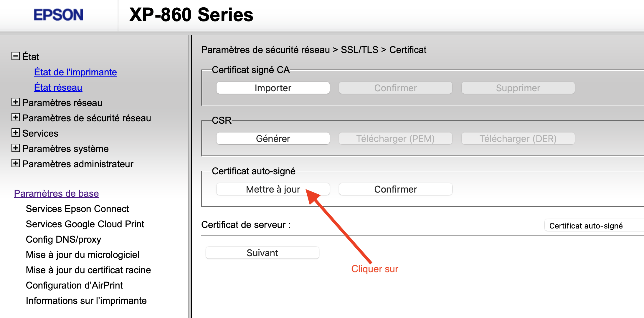Image resolution: width=644 pixels, height=318 pixels.
Task: Expand Paramètres de sécurité réseau section
Action: pyautogui.click(x=16, y=117)
